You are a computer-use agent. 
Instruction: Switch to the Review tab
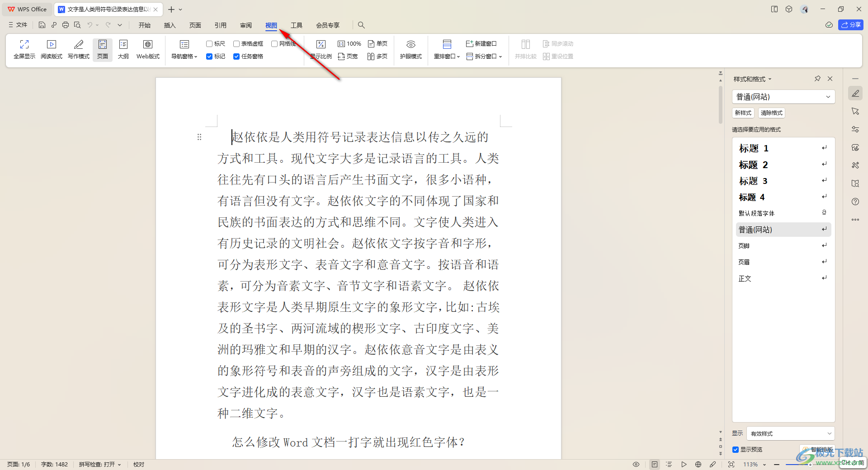246,25
